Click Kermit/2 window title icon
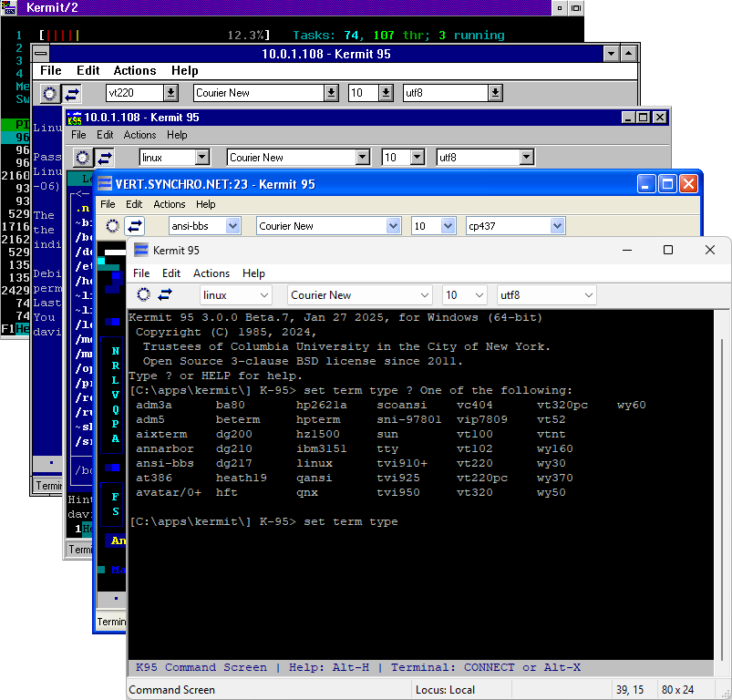The height and width of the screenshot is (700, 732). (x=9, y=7)
